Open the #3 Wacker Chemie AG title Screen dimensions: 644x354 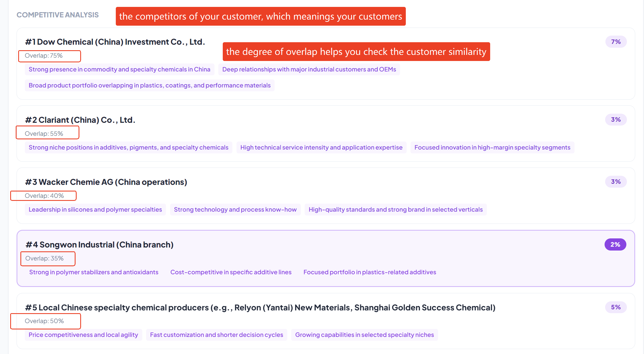tap(106, 182)
